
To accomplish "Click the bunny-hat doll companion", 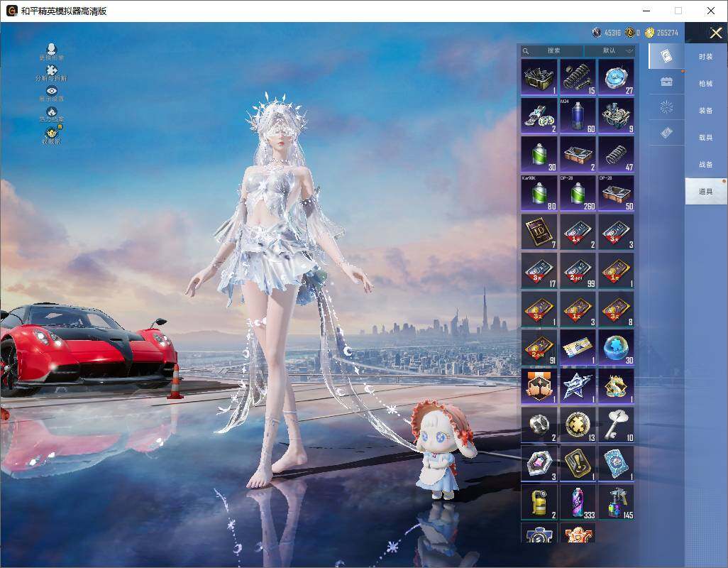I will coord(441,448).
